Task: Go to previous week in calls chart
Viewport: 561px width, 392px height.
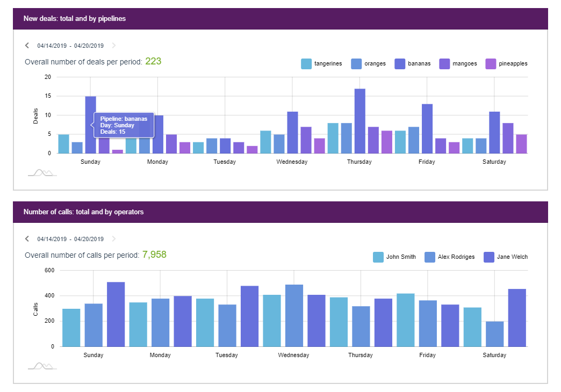Action: tap(27, 239)
